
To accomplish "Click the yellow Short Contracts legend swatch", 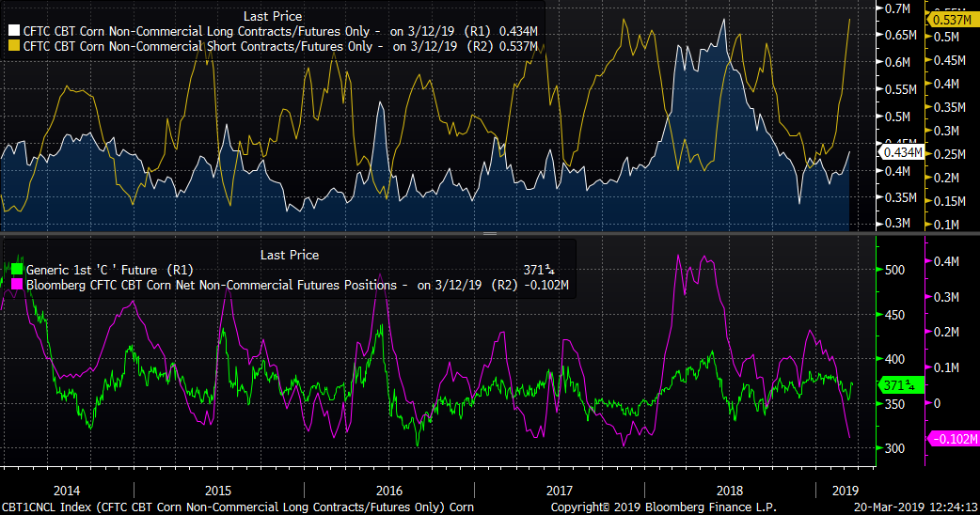I will tap(14, 45).
